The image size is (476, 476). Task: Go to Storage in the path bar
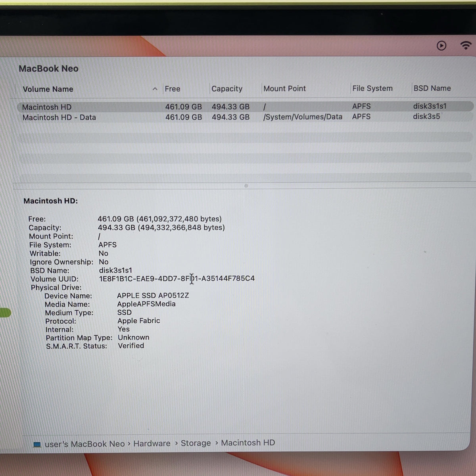point(196,443)
